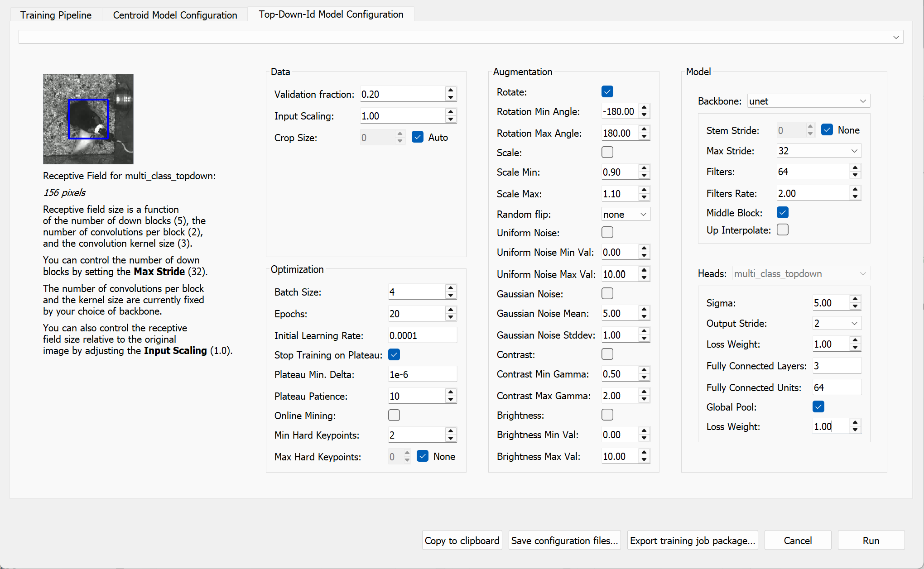Screen dimensions: 924x569
Task: Uncheck Stop Training on Plateau
Action: 394,354
